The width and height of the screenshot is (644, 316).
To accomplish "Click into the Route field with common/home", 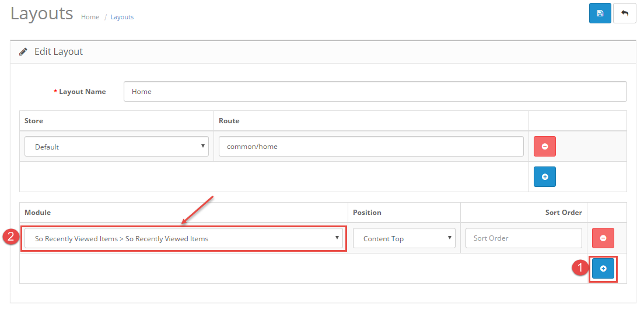I will 370,147.
